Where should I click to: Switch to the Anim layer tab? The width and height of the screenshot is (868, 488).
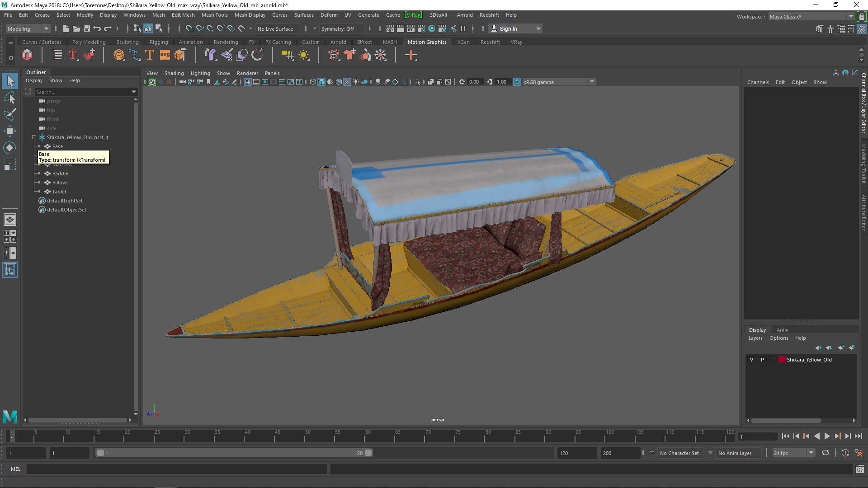tap(782, 330)
